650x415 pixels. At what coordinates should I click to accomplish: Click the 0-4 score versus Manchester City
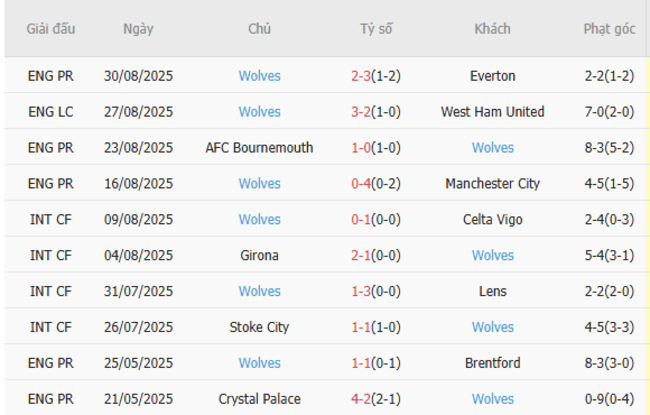[361, 184]
